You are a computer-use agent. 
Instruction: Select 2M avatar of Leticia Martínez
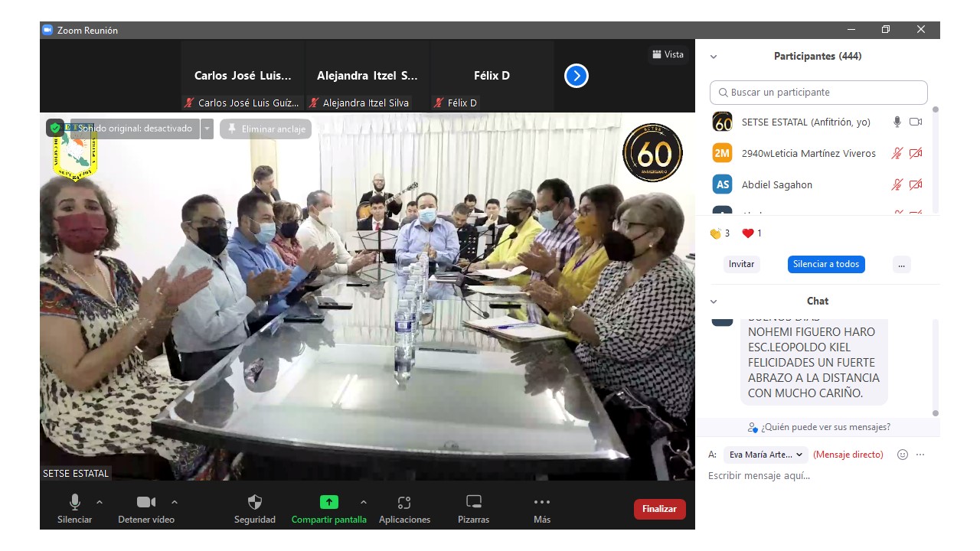[722, 153]
